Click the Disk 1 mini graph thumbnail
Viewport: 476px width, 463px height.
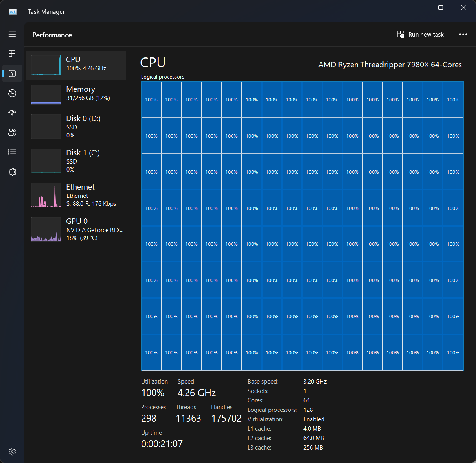point(46,161)
